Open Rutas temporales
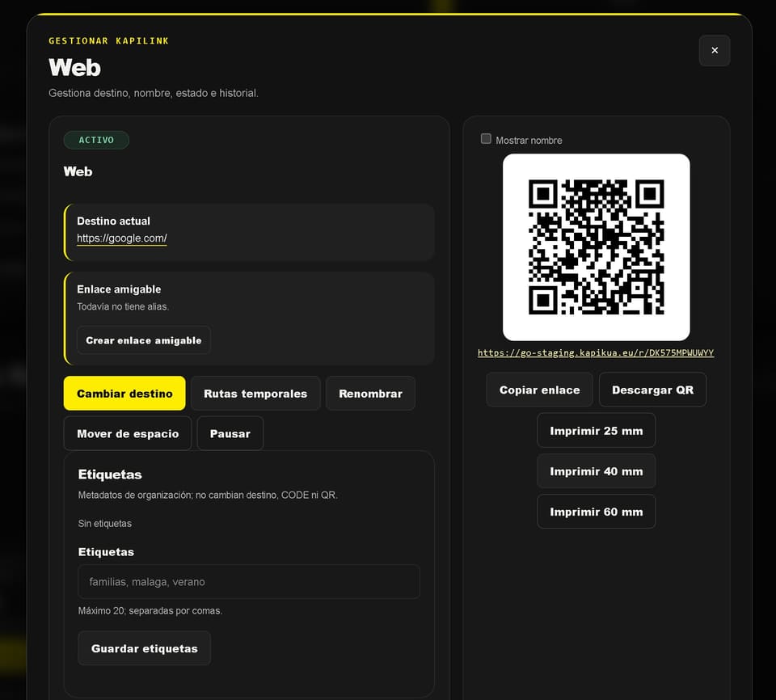 [x=255, y=394]
